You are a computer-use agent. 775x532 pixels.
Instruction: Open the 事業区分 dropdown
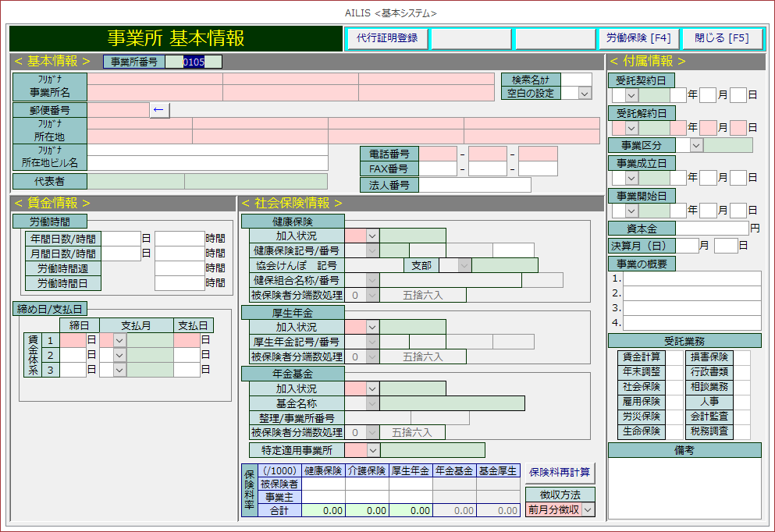(695, 145)
